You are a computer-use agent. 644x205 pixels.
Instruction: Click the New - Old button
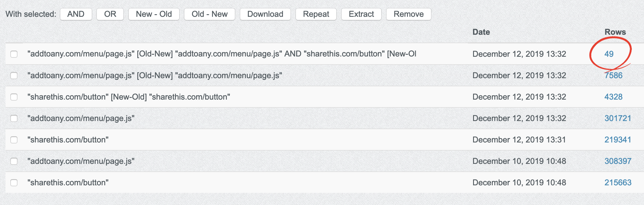(x=154, y=14)
